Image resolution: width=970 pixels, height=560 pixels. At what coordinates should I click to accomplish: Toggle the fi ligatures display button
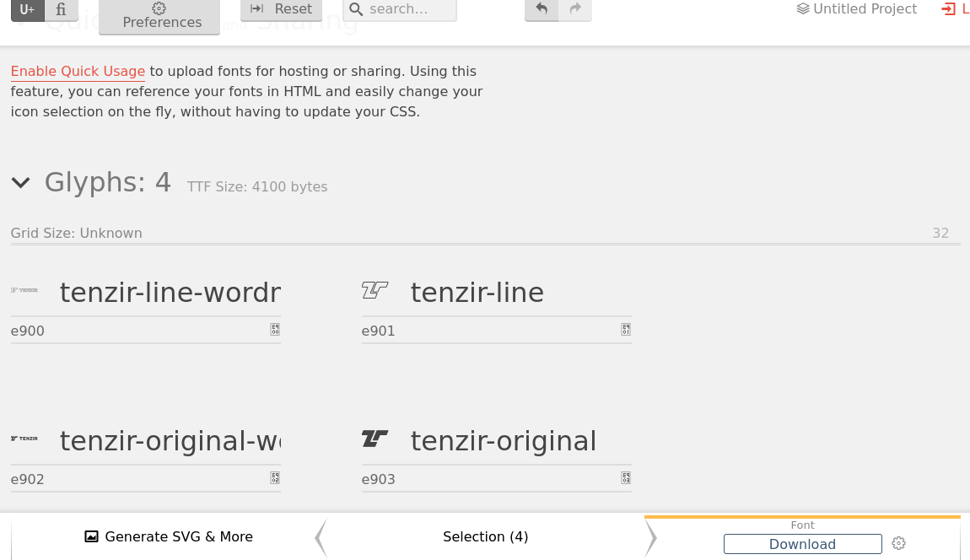[62, 9]
